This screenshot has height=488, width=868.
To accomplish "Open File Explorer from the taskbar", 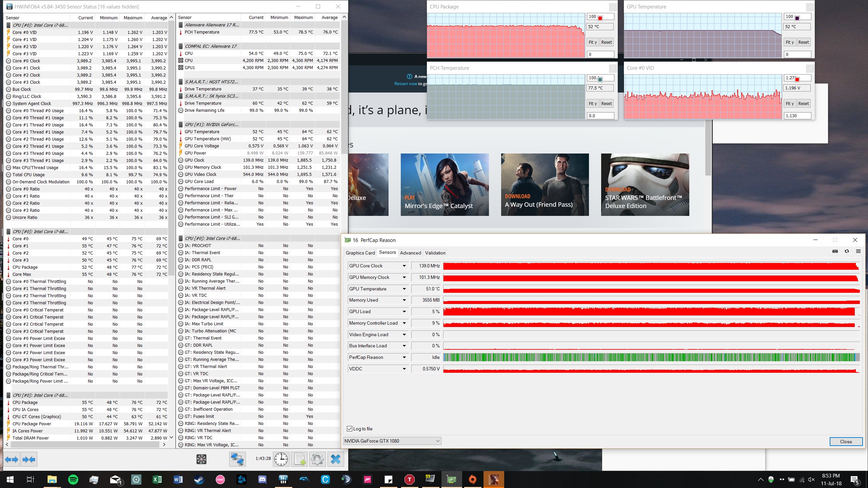I will pyautogui.click(x=52, y=479).
